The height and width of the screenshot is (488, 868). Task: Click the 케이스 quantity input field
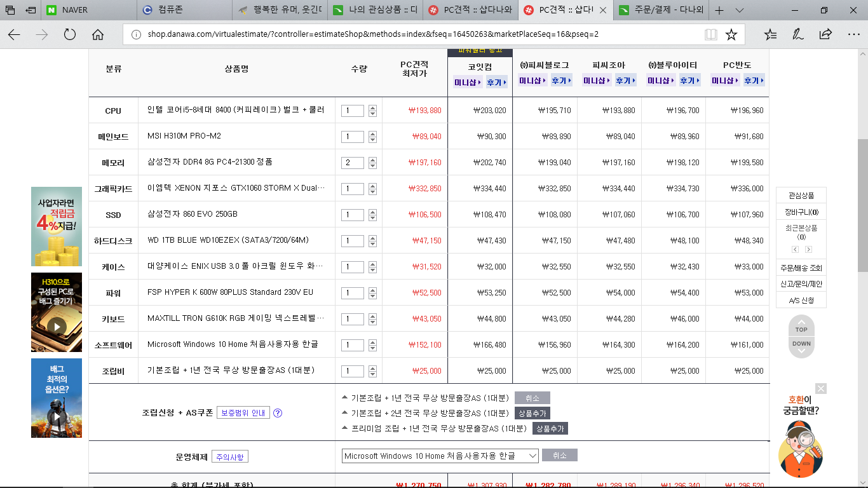pyautogui.click(x=353, y=267)
